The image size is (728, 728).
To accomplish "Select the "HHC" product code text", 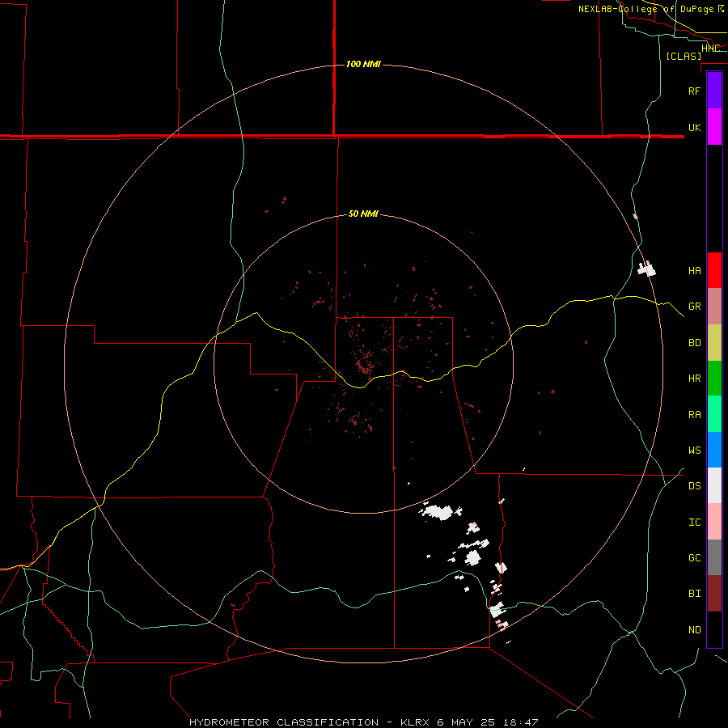I will [710, 49].
